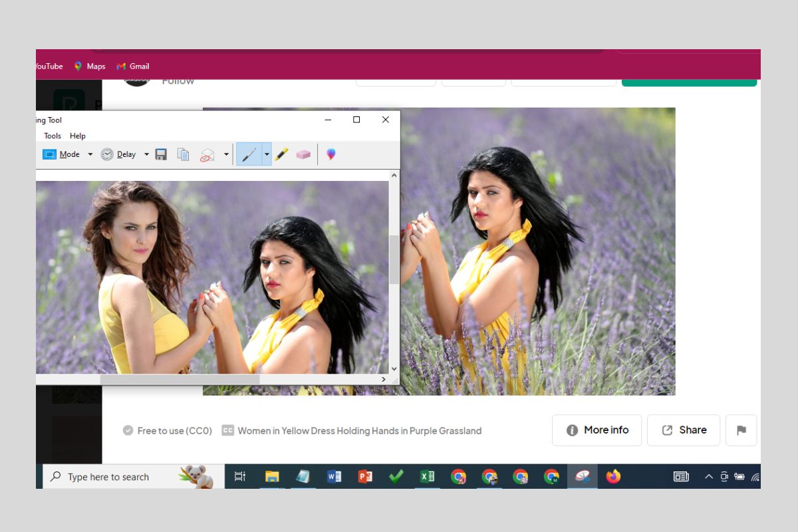Click the More info button
The height and width of the screenshot is (532, 798).
click(x=597, y=430)
